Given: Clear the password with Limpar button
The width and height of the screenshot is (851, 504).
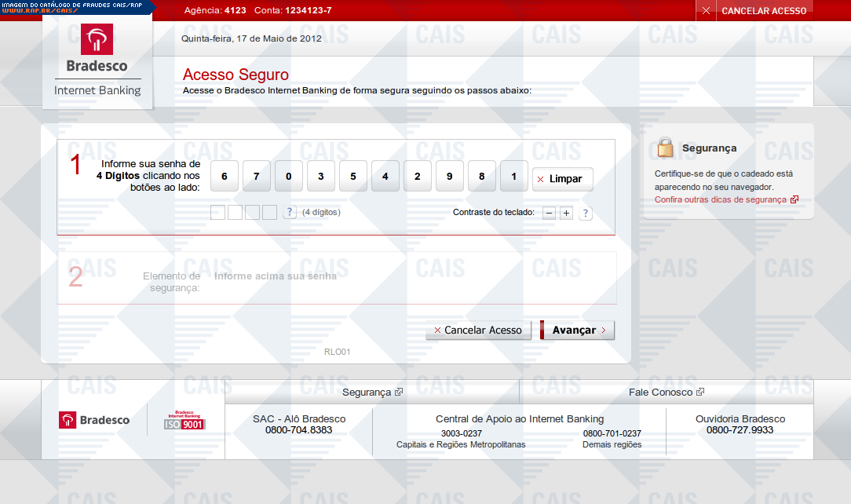Looking at the screenshot, I should pos(562,179).
